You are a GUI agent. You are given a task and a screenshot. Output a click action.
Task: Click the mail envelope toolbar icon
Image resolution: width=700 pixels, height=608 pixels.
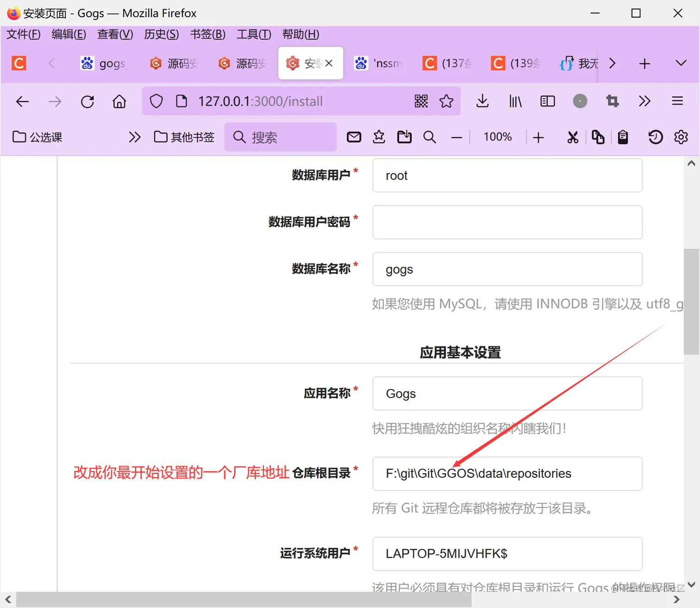click(354, 137)
